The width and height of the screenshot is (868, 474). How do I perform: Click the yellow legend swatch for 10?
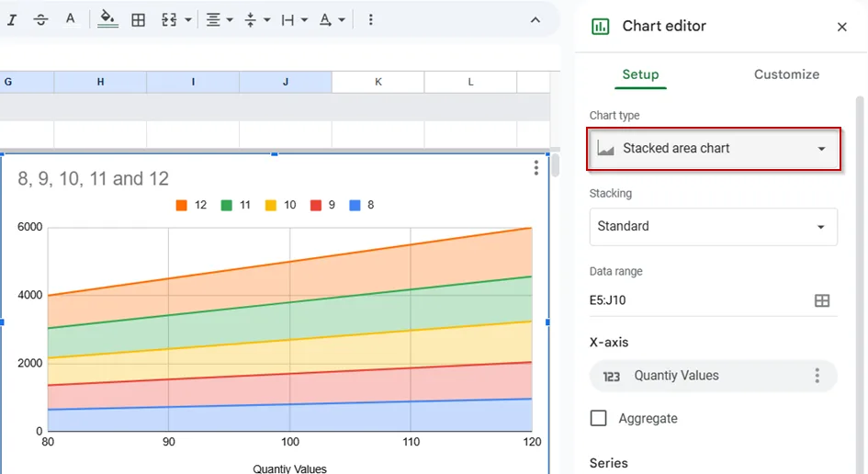point(271,206)
